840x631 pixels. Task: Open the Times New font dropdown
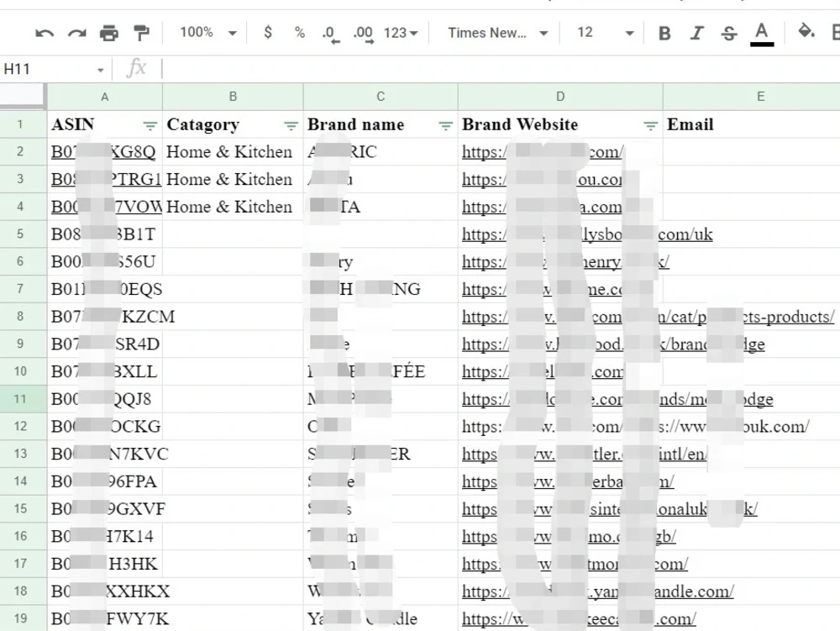(497, 34)
